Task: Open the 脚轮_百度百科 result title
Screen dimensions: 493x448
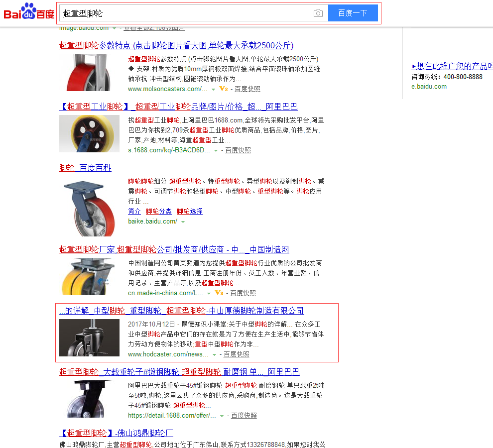Action: coord(85,168)
